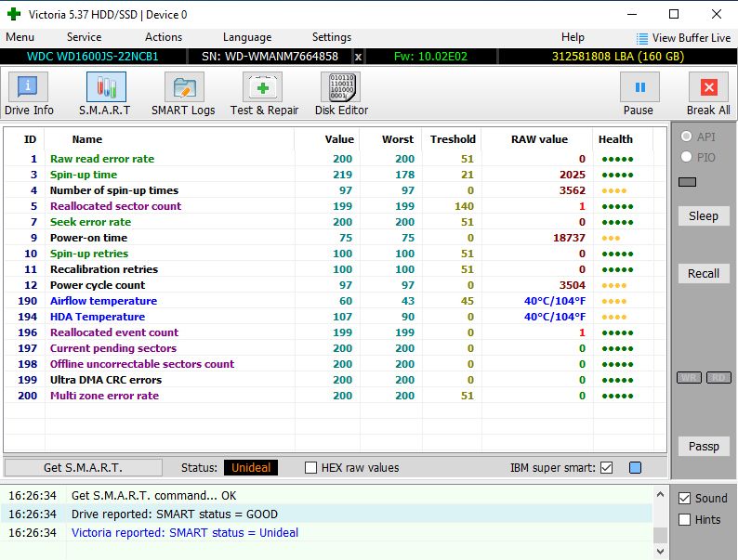Select the Raw read error rate row

336,159
